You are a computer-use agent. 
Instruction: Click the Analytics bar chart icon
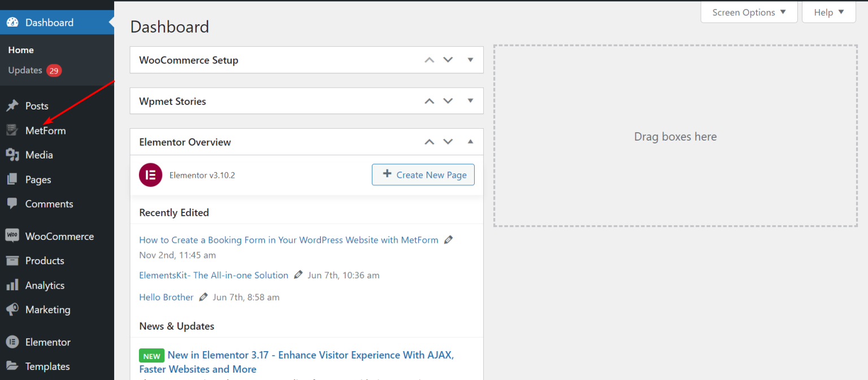12,286
